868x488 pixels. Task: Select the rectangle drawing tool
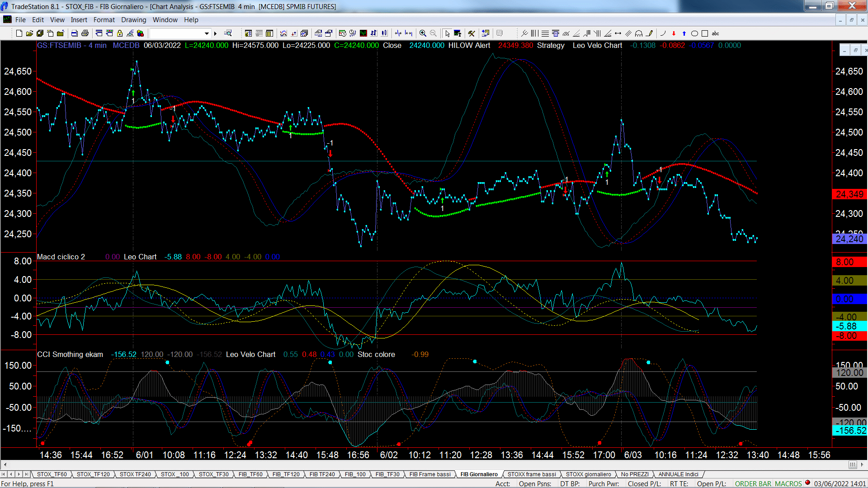705,33
